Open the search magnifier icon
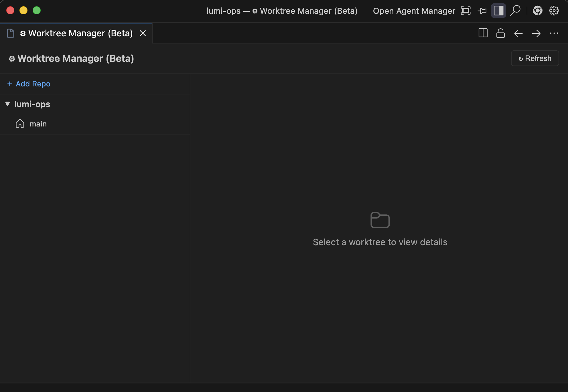The image size is (568, 392). pos(515,10)
